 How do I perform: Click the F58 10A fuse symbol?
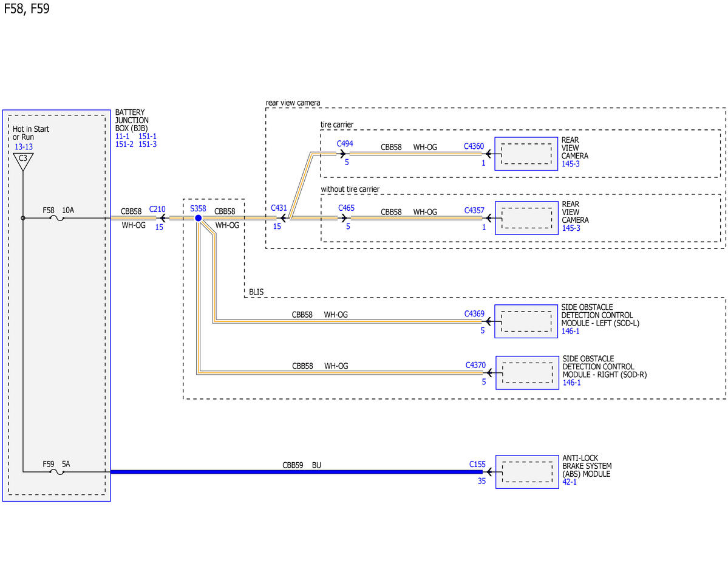pos(56,218)
